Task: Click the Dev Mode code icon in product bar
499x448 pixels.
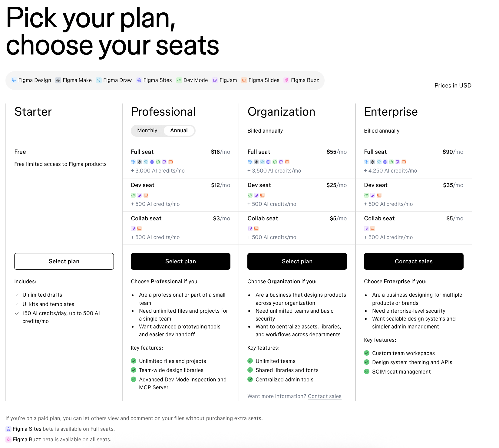Action: click(179, 80)
